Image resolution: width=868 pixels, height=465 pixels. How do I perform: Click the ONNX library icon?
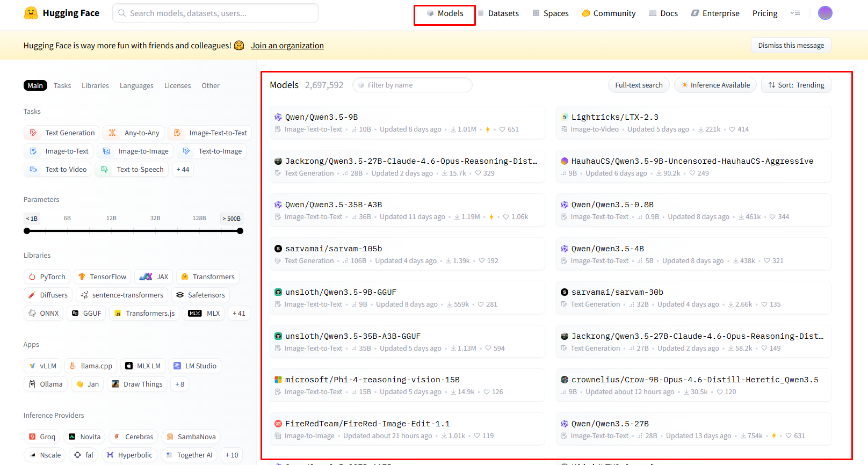[x=32, y=313]
